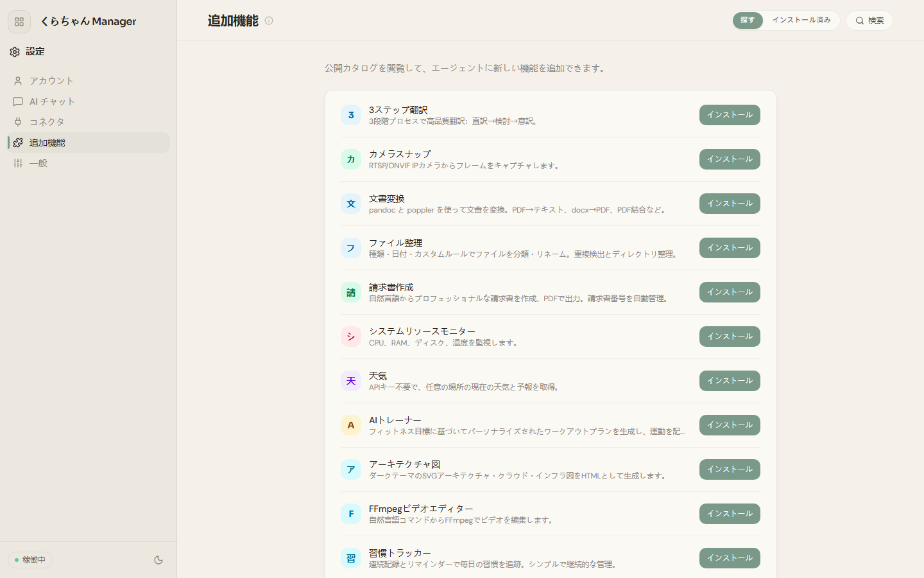Image resolution: width=924 pixels, height=578 pixels.
Task: Click the 天気 title text
Action: pyautogui.click(x=378, y=376)
